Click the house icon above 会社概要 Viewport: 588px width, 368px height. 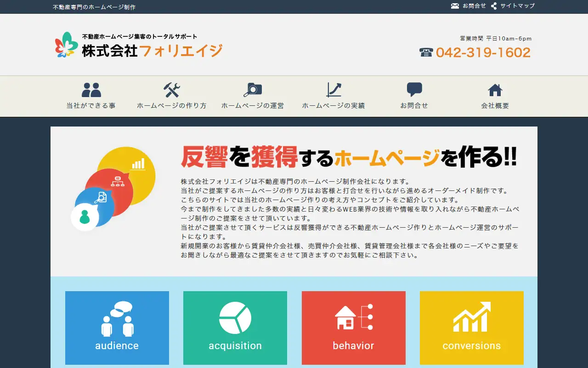pos(495,90)
